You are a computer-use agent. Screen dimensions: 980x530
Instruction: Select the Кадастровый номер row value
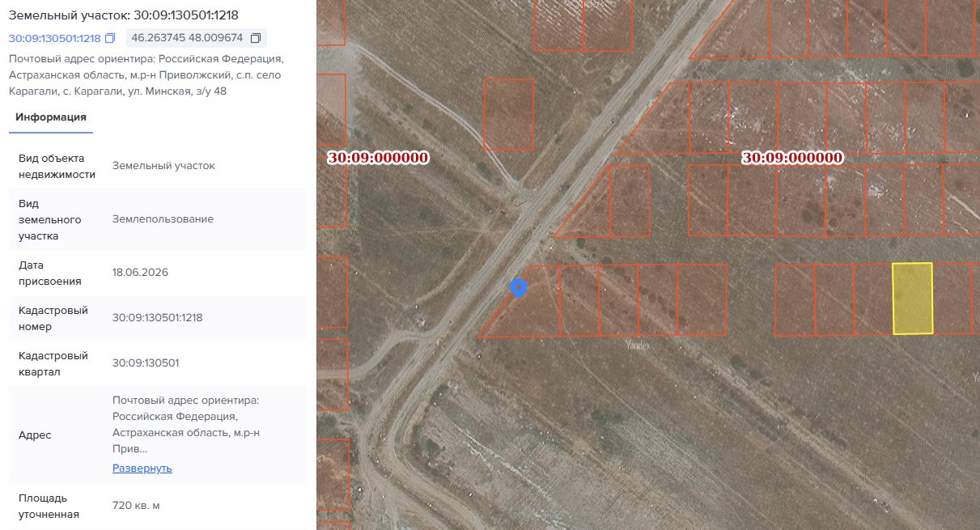(x=157, y=318)
